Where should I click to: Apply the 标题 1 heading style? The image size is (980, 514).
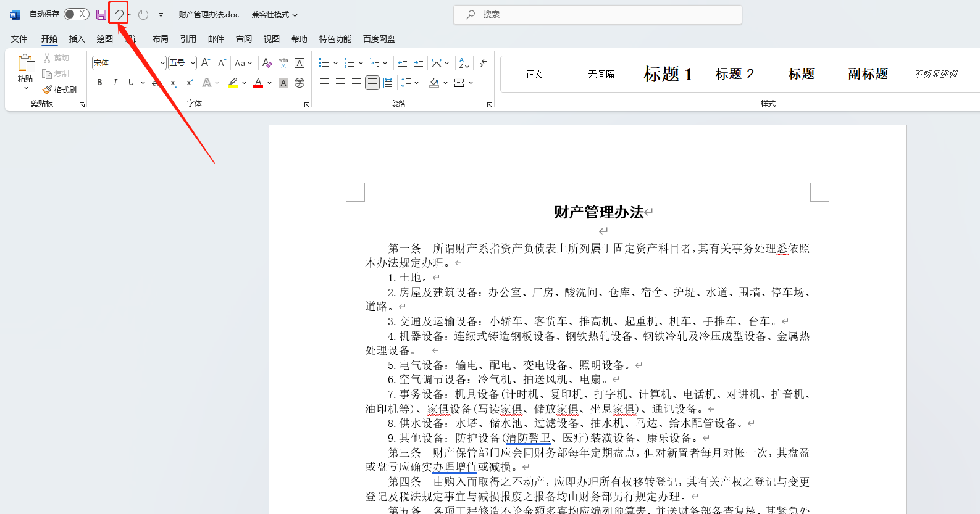coord(668,74)
